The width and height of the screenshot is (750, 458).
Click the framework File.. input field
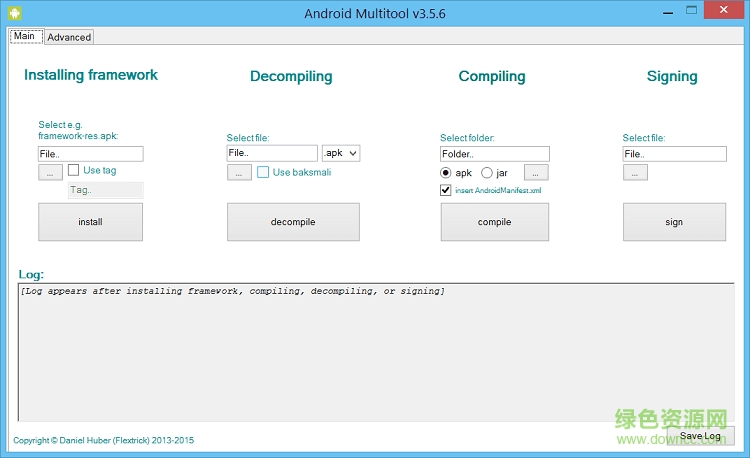(90, 154)
